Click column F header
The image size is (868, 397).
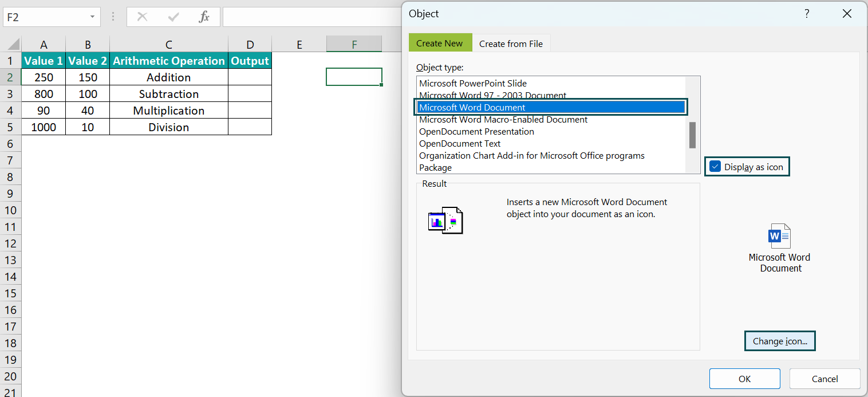tap(354, 44)
